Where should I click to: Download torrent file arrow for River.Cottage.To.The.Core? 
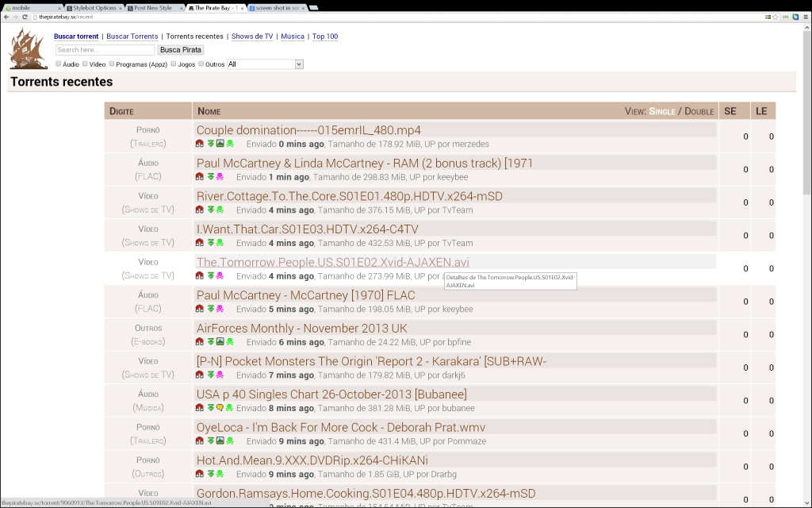[211, 210]
